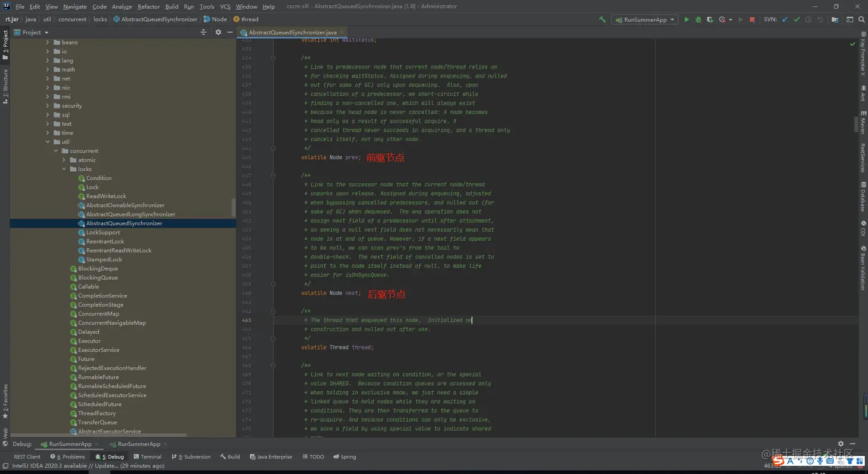Open the Database side tool window
The width and height of the screenshot is (868, 474).
tap(863, 196)
